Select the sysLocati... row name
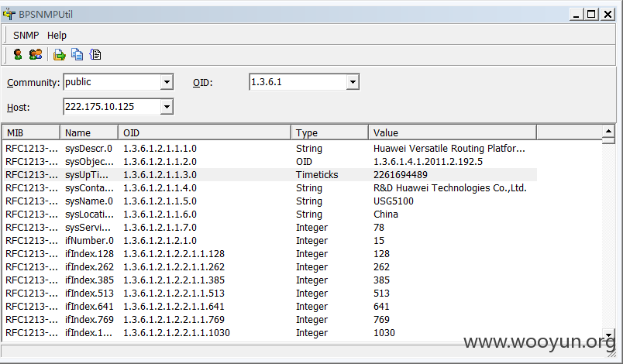 89,215
